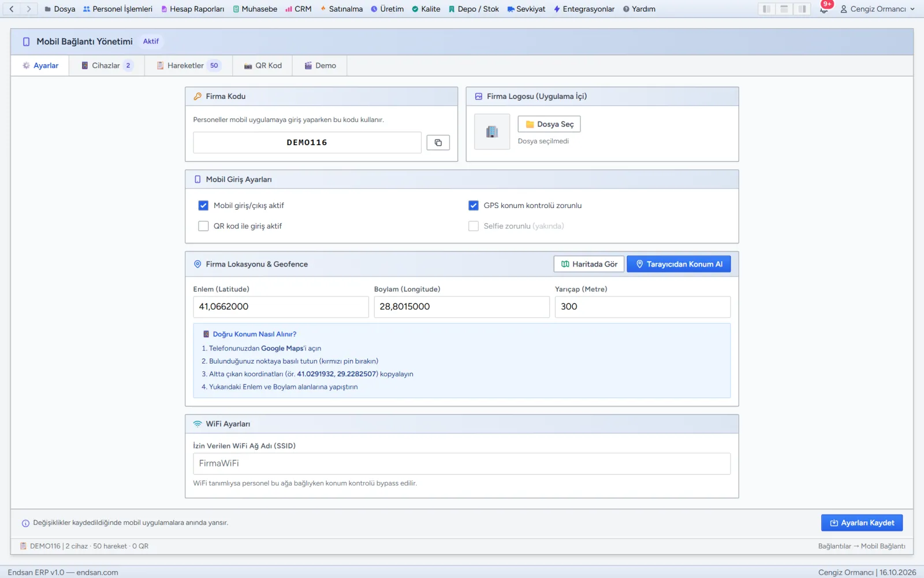
Task: Open the Hesap Raporları menu
Action: [x=193, y=9]
